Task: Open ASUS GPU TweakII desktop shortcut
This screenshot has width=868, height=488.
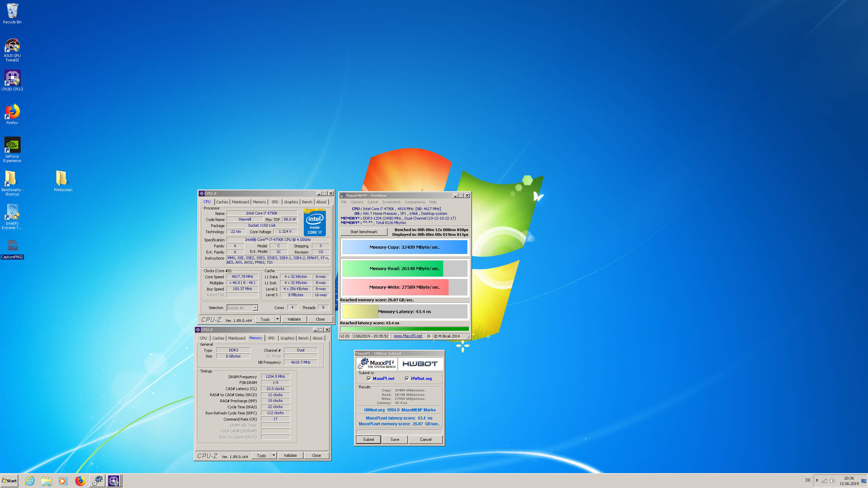Action: pyautogui.click(x=12, y=50)
